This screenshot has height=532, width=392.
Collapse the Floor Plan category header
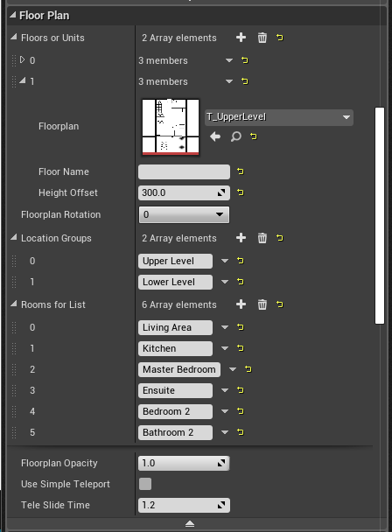click(12, 15)
